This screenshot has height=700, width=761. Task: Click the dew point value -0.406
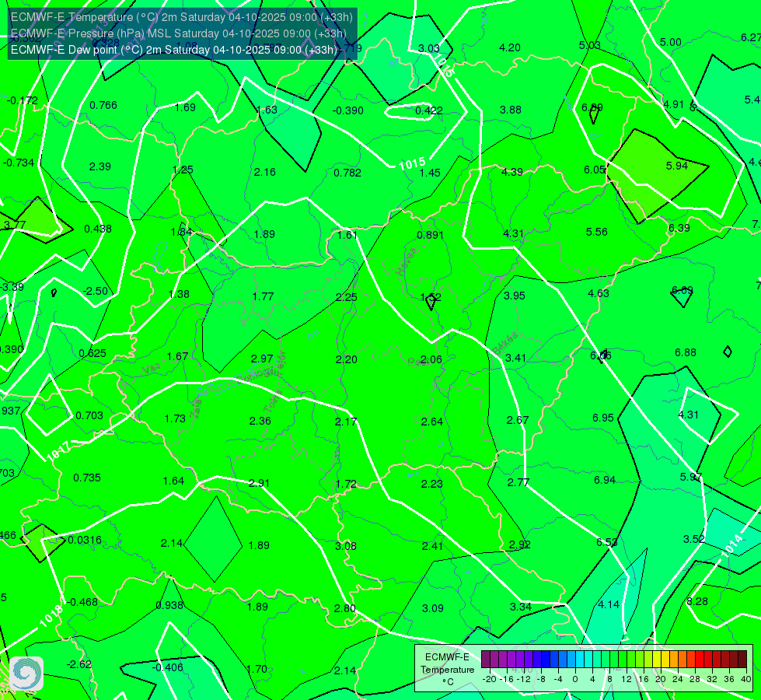pyautogui.click(x=168, y=667)
